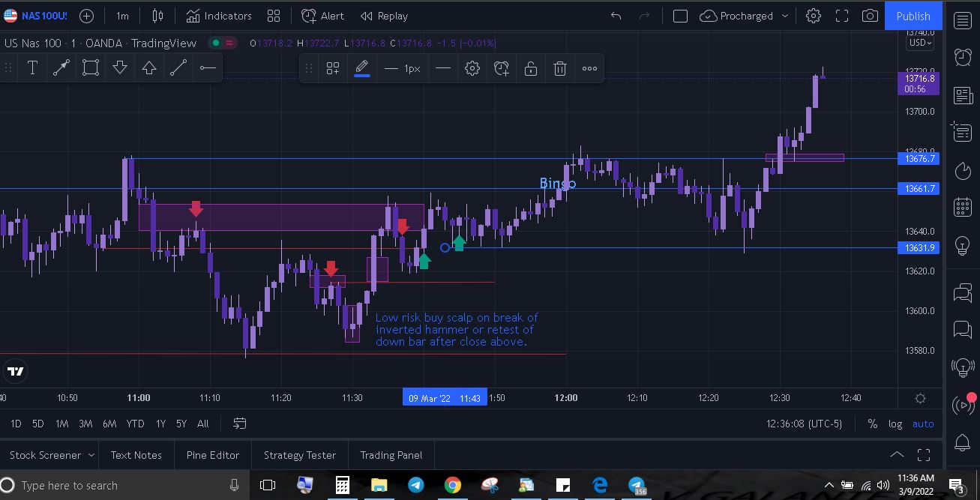Select the Rectangle drawing tool
Image resolution: width=980 pixels, height=500 pixels.
pyautogui.click(x=91, y=68)
